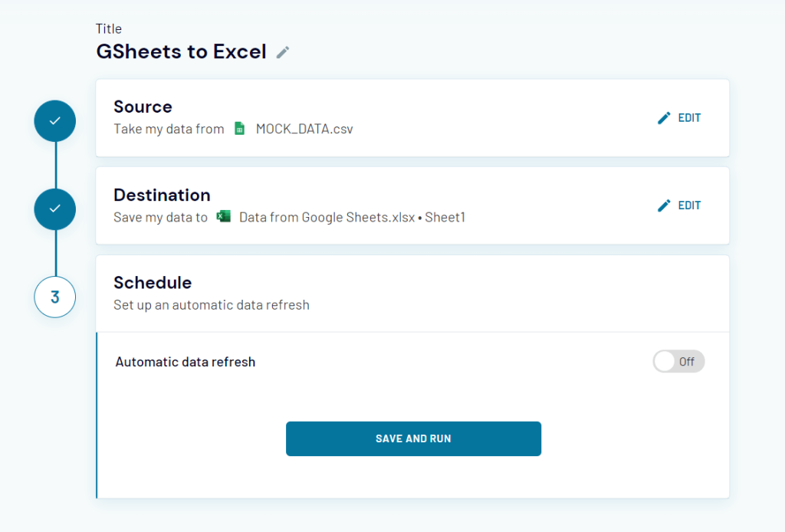Click the EDIT text for Destination
The height and width of the screenshot is (532, 785).
[689, 205]
